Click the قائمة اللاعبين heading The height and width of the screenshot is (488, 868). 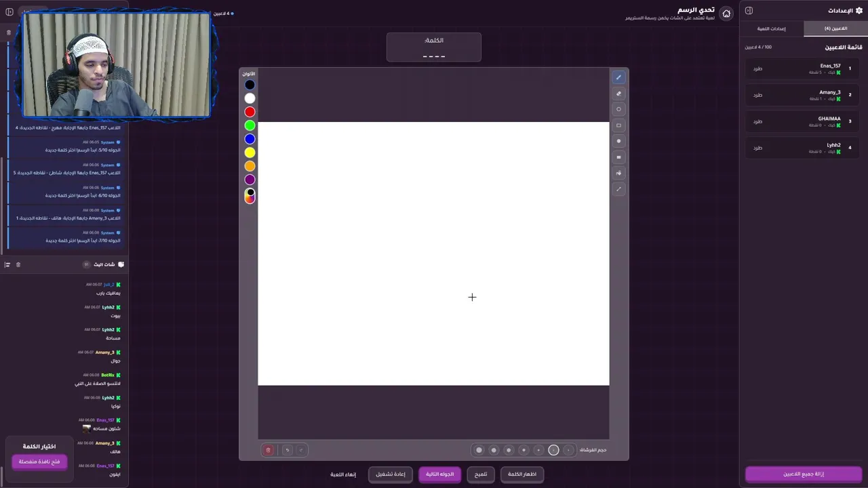point(844,47)
